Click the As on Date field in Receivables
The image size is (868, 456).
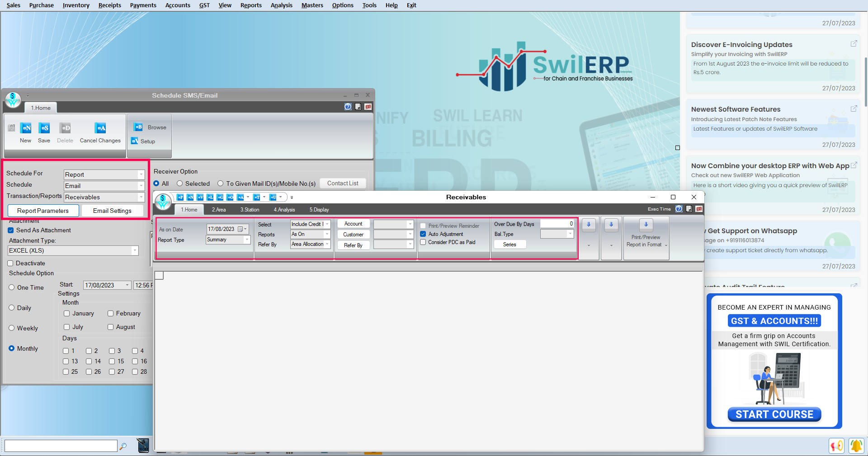pyautogui.click(x=228, y=229)
